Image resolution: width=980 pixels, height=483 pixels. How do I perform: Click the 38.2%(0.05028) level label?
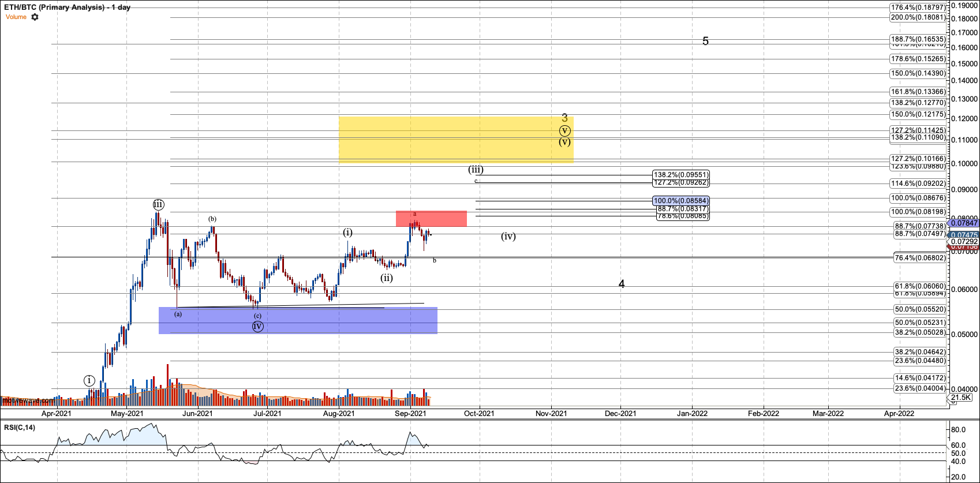pyautogui.click(x=920, y=332)
